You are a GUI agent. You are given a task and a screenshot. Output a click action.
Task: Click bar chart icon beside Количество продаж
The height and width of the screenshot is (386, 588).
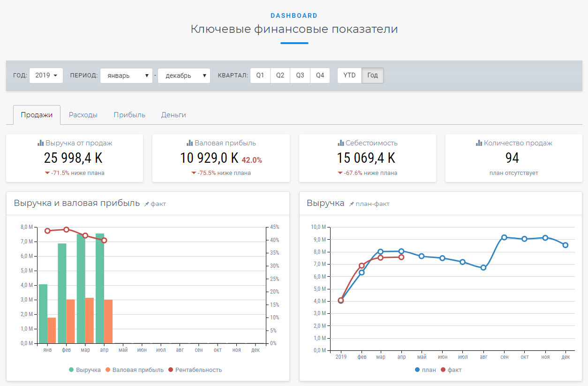[x=479, y=143]
